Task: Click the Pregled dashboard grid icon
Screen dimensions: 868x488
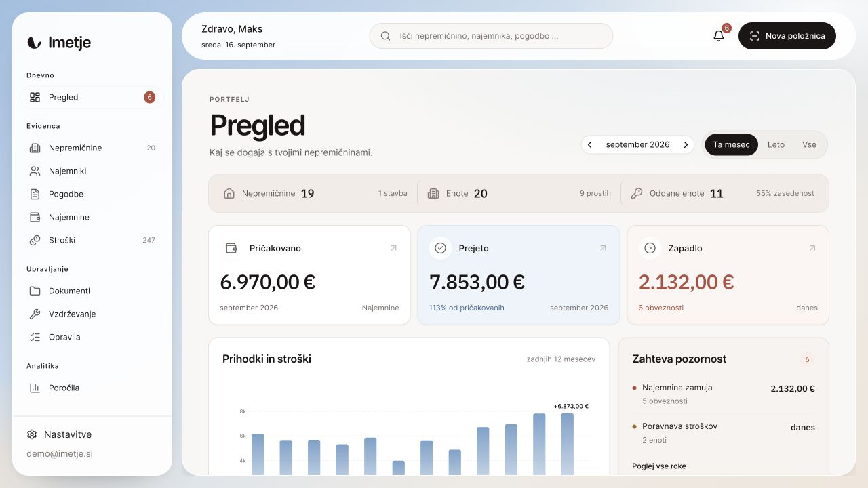Action: pyautogui.click(x=35, y=97)
